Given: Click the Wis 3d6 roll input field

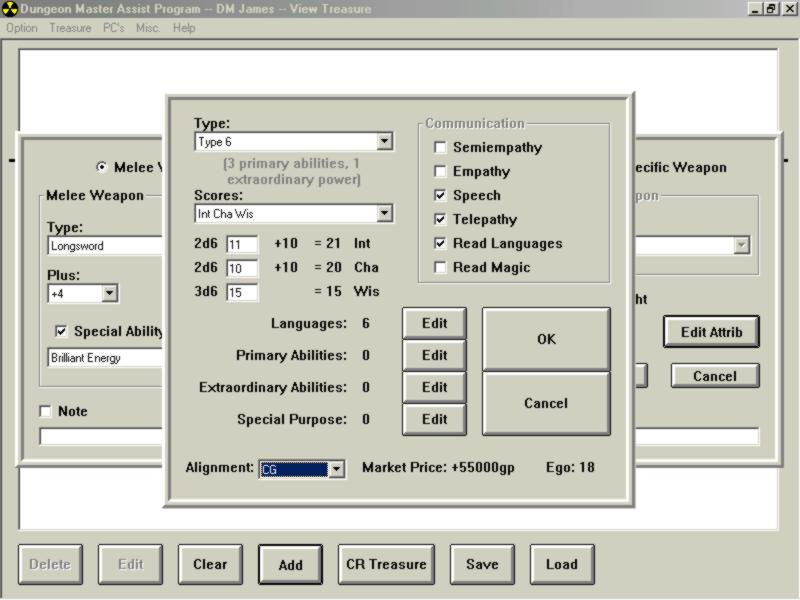Looking at the screenshot, I should [242, 292].
